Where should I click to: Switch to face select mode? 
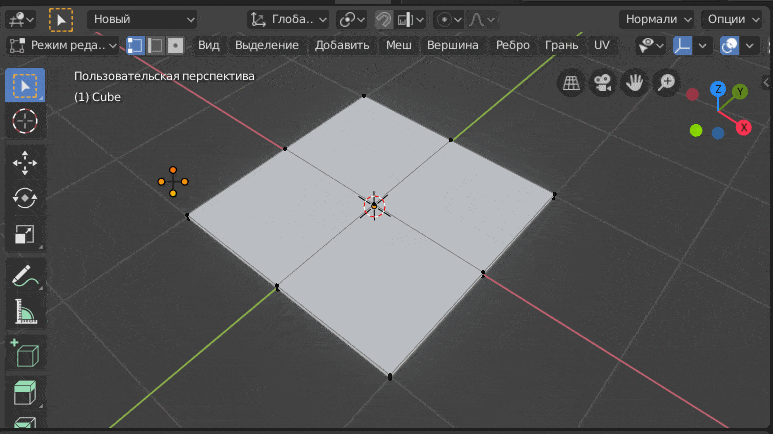click(x=176, y=45)
